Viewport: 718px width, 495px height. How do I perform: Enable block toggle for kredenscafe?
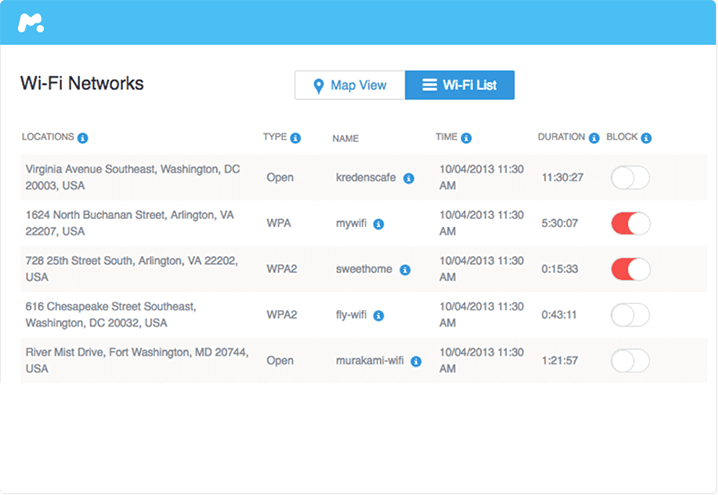coord(631,178)
